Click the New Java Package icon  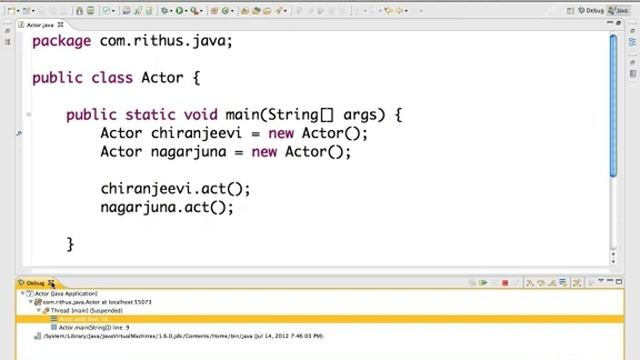[x=214, y=11]
